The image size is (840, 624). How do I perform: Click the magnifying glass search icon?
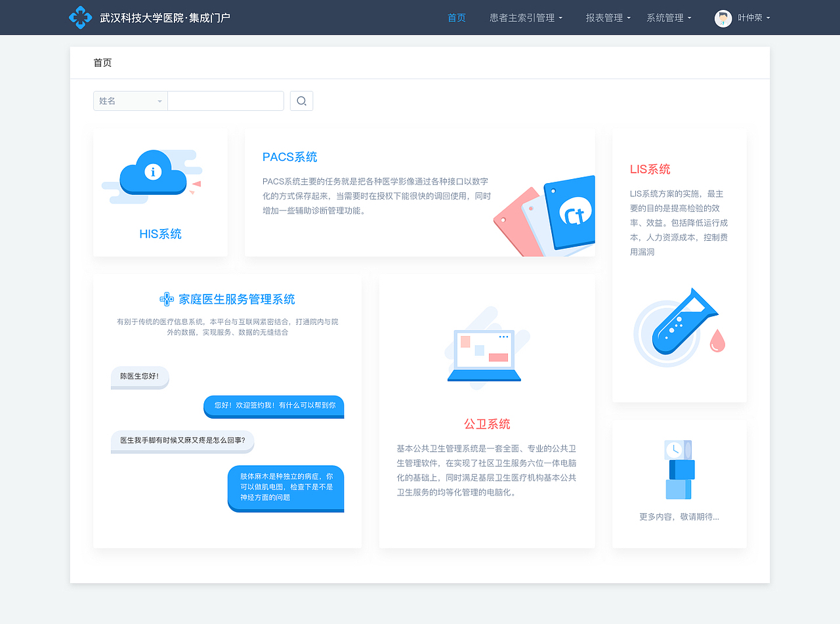301,100
